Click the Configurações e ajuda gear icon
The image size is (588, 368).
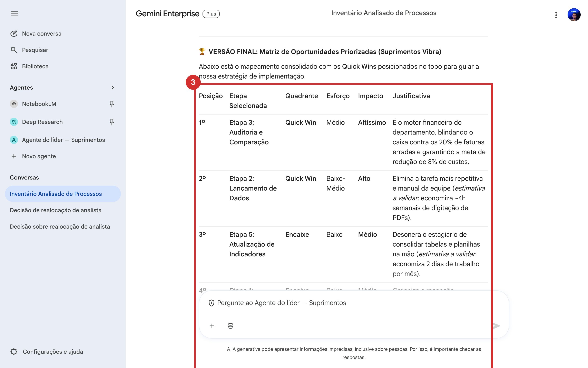click(x=14, y=352)
